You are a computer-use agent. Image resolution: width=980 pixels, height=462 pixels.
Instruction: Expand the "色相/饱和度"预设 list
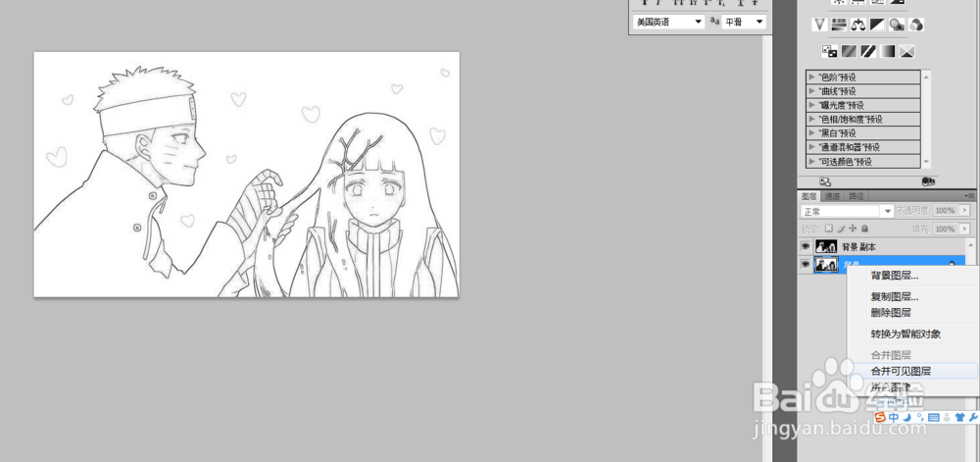pos(812,119)
